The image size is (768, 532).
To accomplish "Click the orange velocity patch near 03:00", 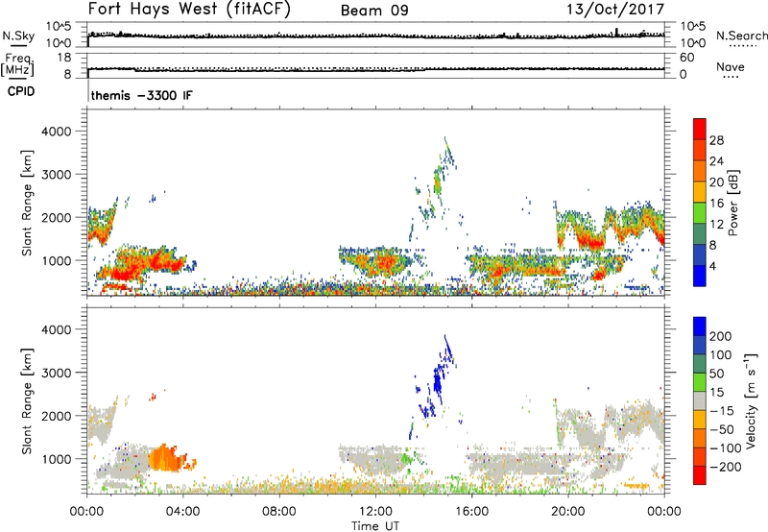I will pos(166,459).
